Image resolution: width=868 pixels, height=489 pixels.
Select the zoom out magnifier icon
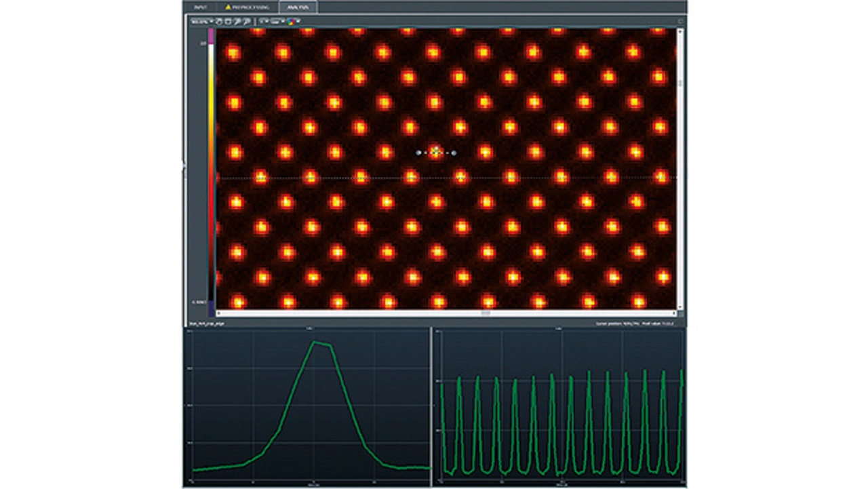click(x=245, y=21)
